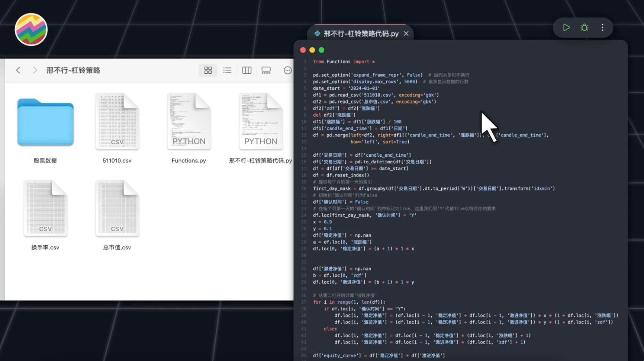Go back in Finder navigation
Screen dimensions: 644x361
(18, 70)
